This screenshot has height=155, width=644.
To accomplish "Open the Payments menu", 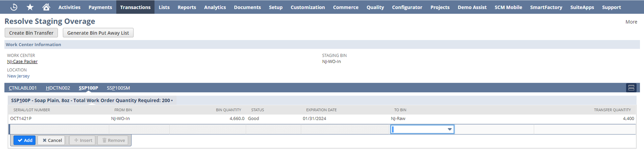I will [x=100, y=7].
